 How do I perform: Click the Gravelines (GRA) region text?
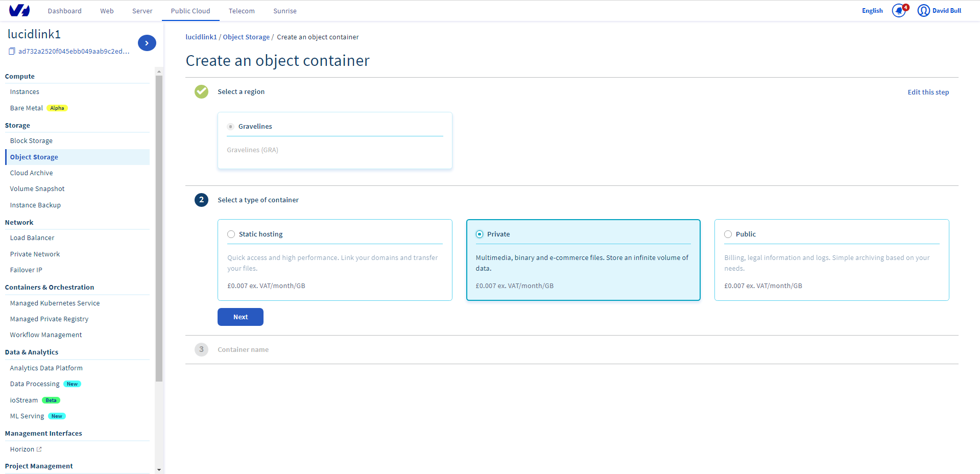(252, 150)
